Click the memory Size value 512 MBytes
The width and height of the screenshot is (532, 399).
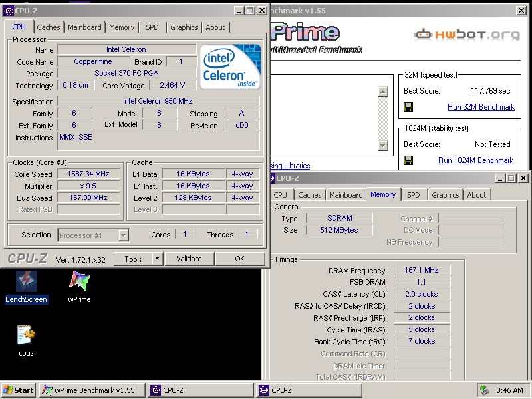click(339, 230)
